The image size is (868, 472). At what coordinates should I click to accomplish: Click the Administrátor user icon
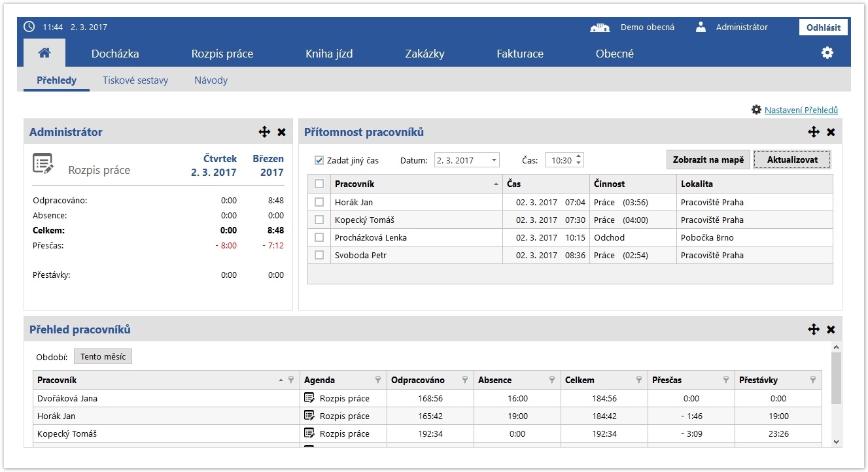701,27
